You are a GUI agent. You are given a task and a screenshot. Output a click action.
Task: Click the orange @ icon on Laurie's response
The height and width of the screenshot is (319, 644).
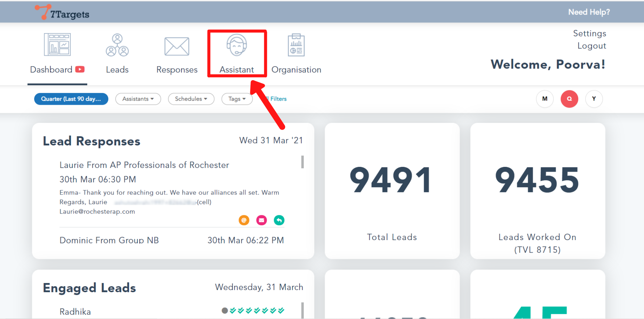click(244, 220)
